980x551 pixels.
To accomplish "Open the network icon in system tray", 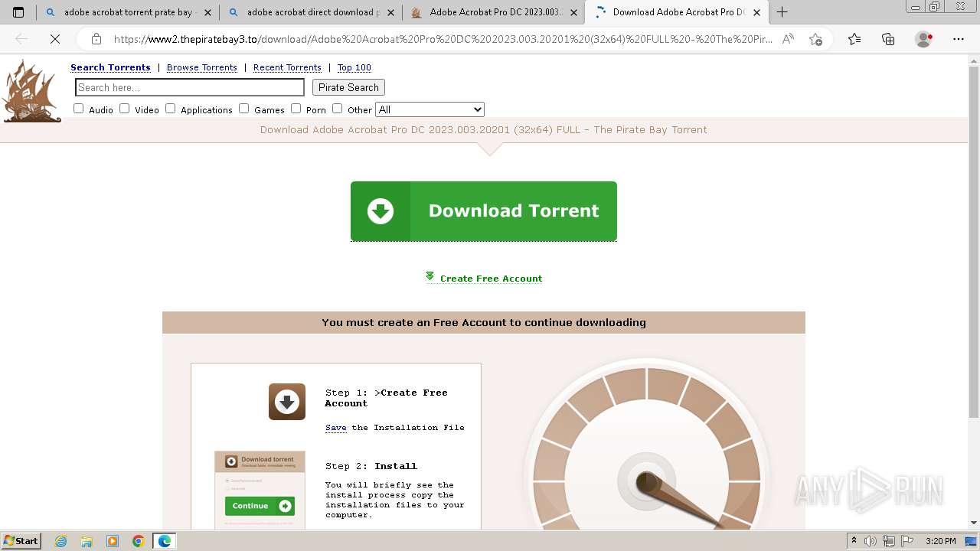I will (890, 541).
